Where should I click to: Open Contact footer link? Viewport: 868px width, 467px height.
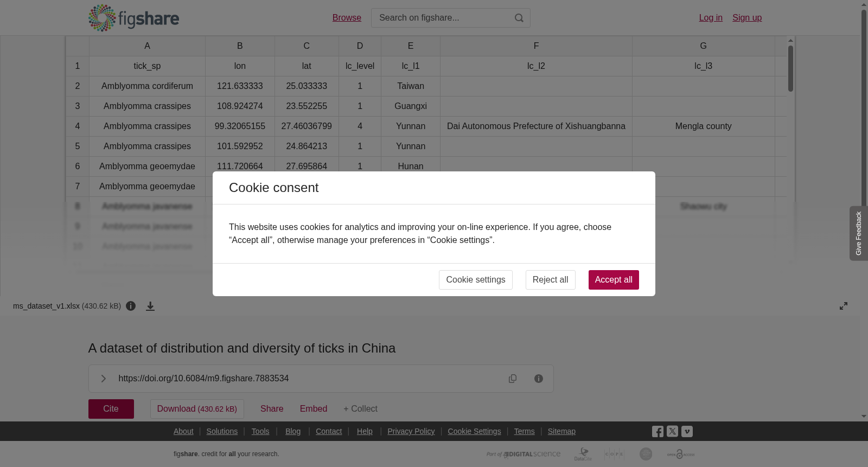[x=329, y=431]
